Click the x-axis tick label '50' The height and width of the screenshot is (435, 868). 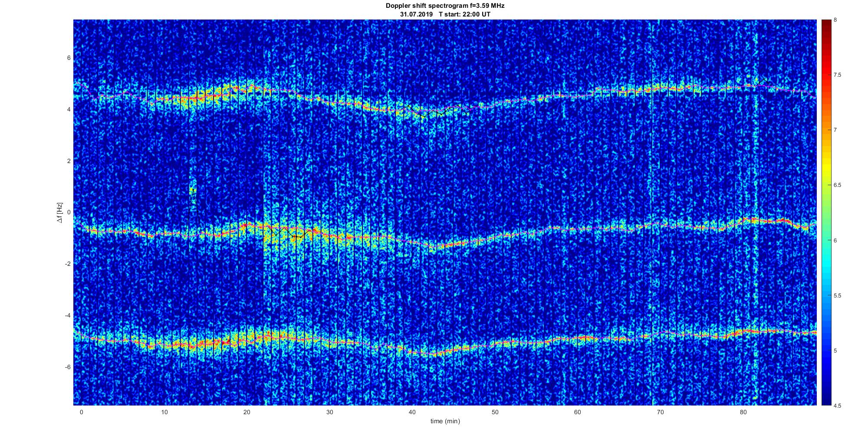(495, 412)
